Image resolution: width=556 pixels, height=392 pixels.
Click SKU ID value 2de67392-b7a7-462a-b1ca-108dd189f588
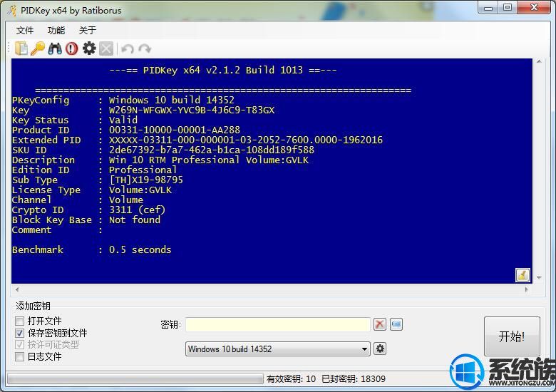point(211,150)
